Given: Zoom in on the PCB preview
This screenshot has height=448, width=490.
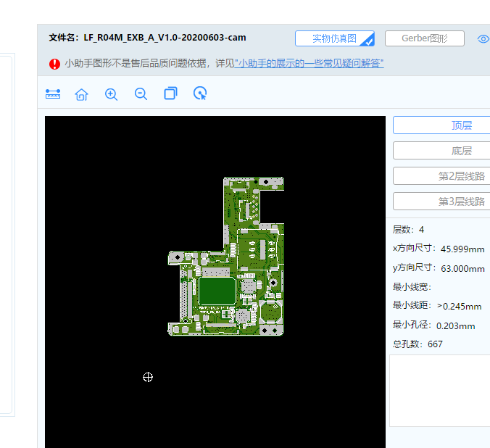Looking at the screenshot, I should pos(111,94).
